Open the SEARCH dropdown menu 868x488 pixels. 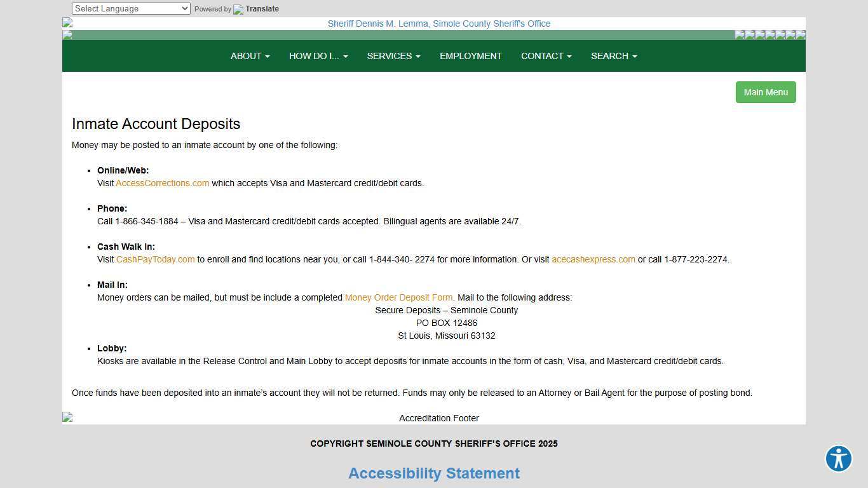coord(613,56)
